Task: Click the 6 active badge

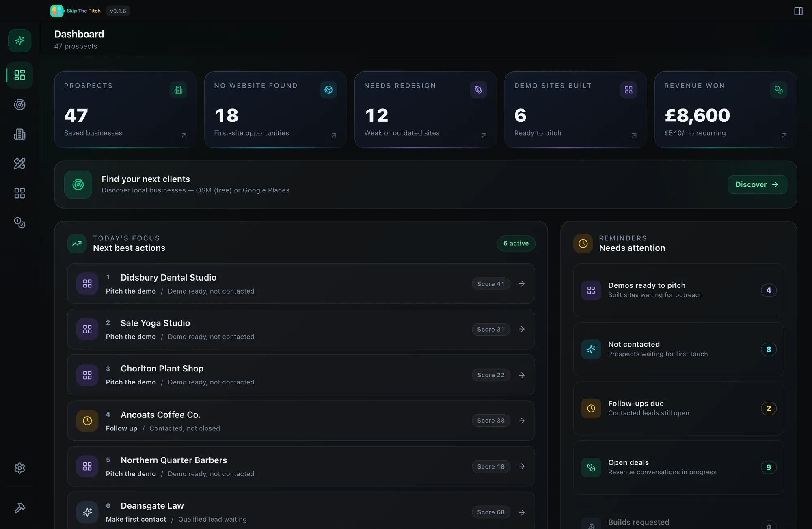Action: click(516, 243)
